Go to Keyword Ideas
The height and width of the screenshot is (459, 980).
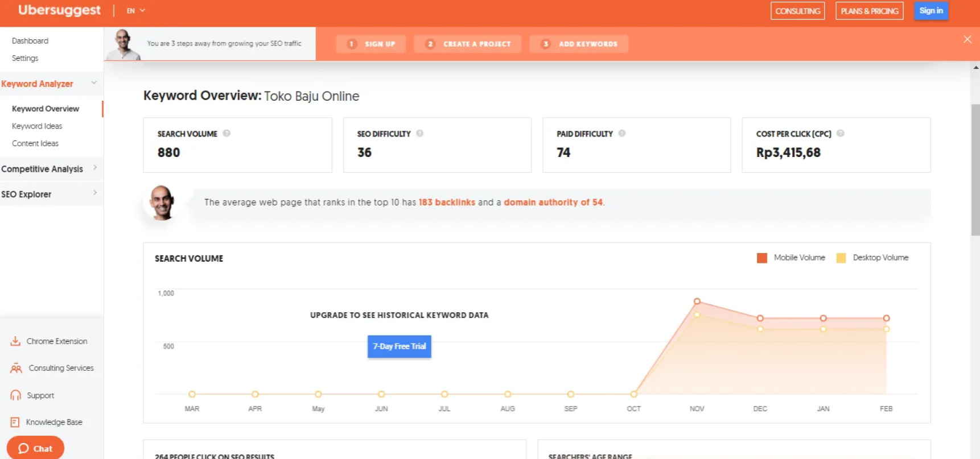coord(37,126)
